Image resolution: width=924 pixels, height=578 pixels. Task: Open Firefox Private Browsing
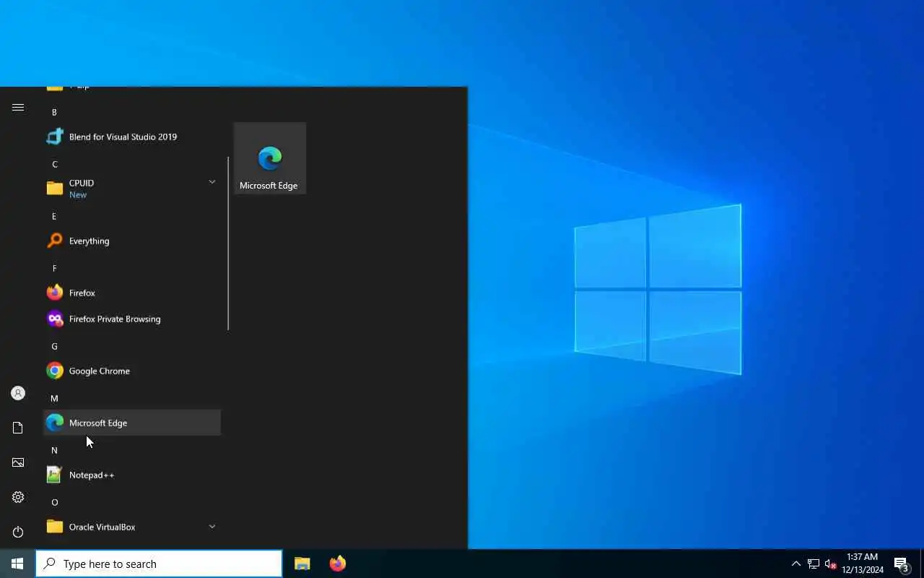click(x=132, y=319)
